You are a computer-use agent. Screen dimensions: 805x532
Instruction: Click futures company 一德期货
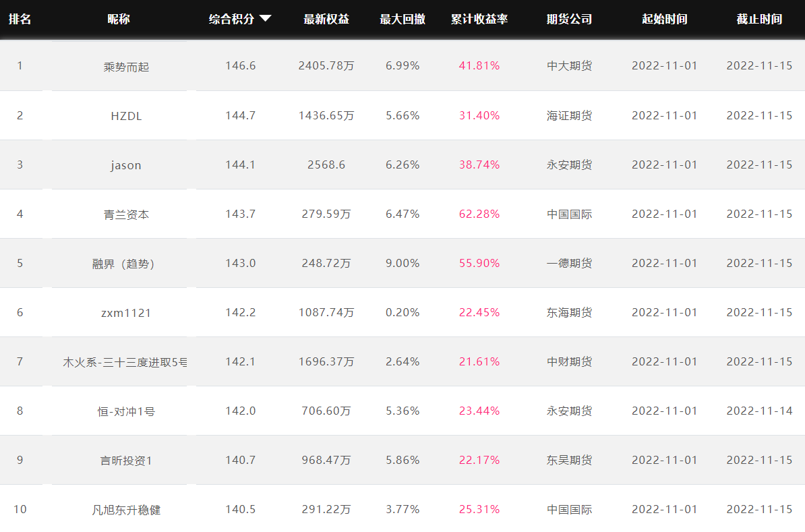[569, 264]
